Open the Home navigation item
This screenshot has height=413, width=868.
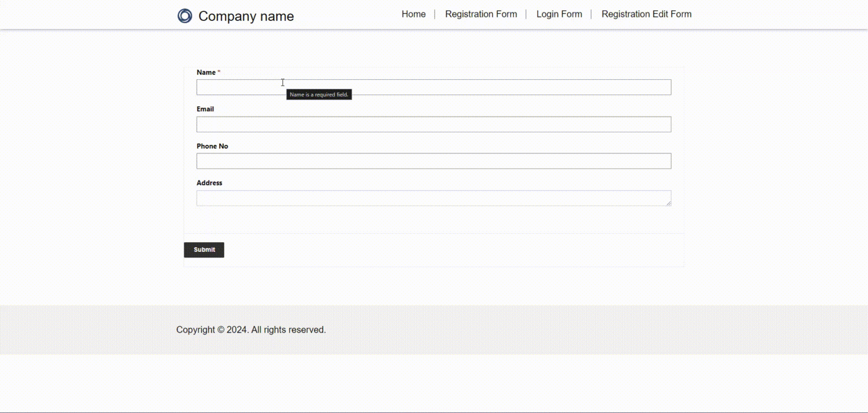(413, 14)
